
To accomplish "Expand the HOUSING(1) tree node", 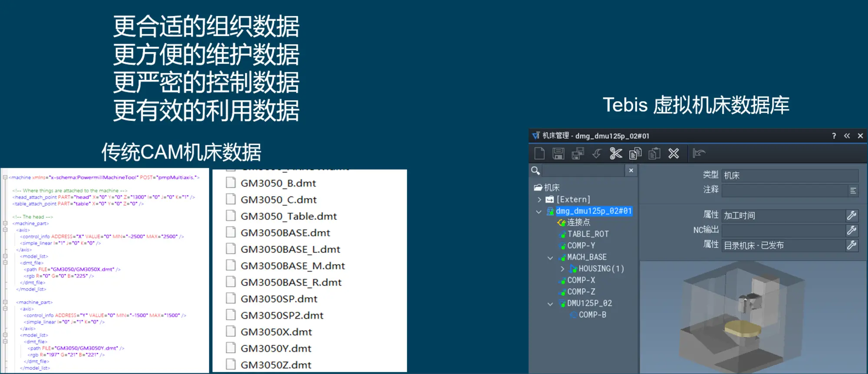I will point(562,269).
